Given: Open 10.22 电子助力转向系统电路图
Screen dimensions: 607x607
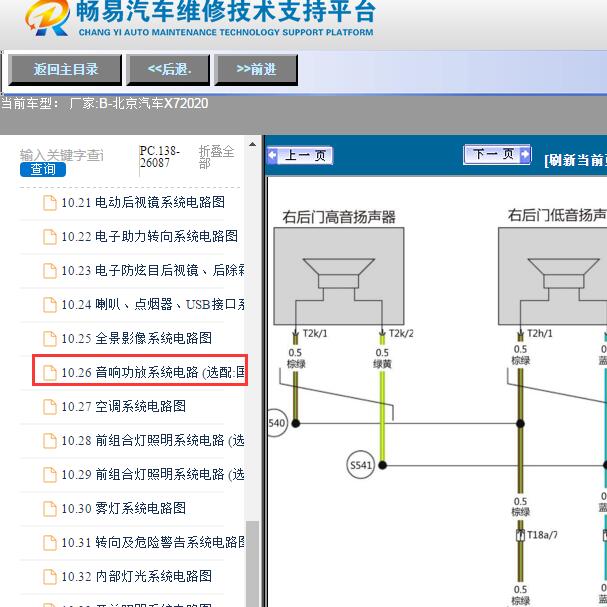Looking at the screenshot, I should click(x=149, y=236).
